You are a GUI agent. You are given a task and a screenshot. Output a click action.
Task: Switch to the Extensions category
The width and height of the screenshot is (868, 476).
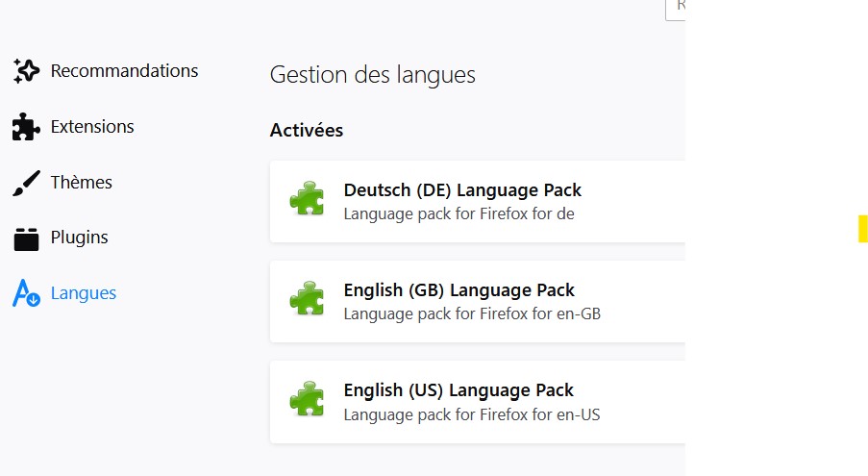[x=92, y=127]
